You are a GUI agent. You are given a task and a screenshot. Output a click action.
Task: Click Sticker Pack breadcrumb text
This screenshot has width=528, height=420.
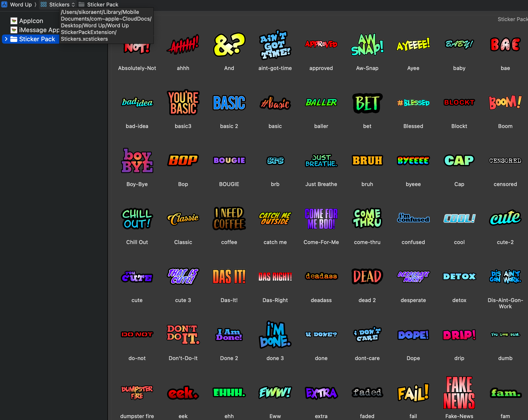point(103,4)
